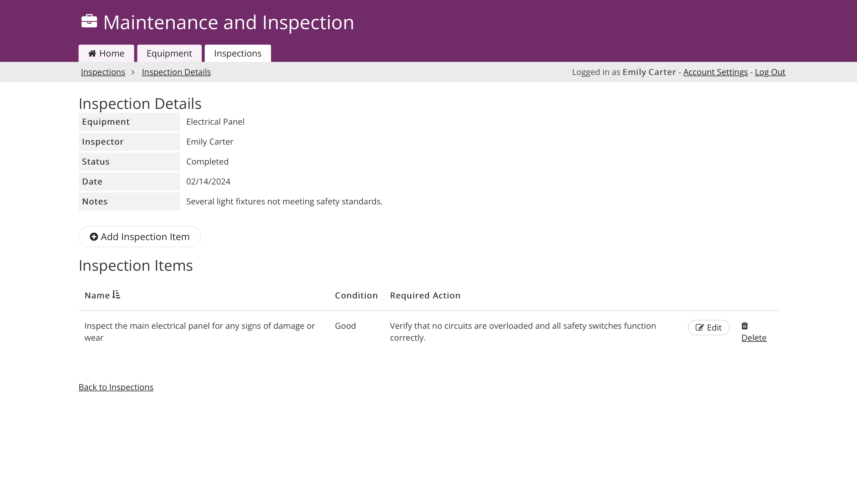Go to the Home tab
857x504 pixels.
pyautogui.click(x=106, y=53)
